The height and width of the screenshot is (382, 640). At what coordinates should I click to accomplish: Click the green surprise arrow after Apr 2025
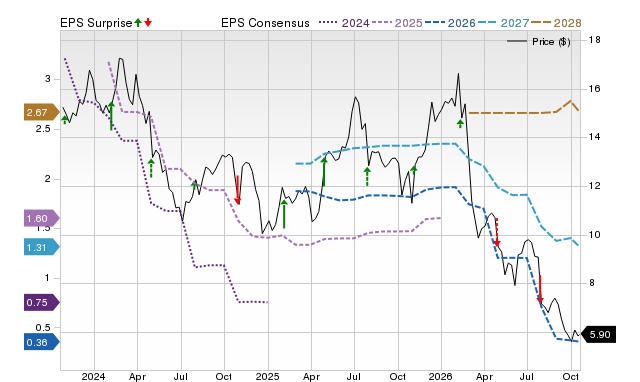click(324, 172)
